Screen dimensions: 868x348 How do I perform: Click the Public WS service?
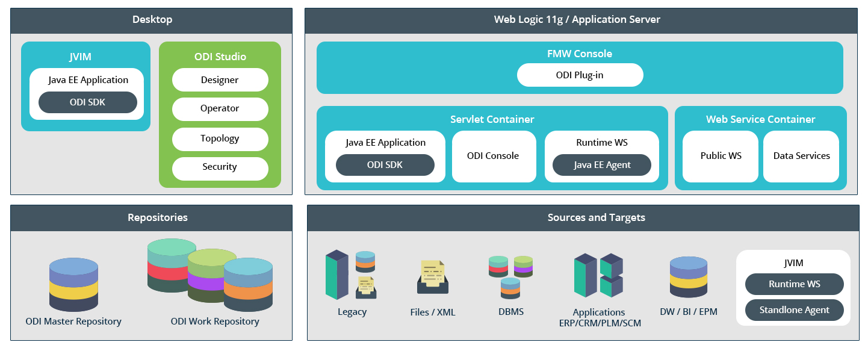coord(720,155)
